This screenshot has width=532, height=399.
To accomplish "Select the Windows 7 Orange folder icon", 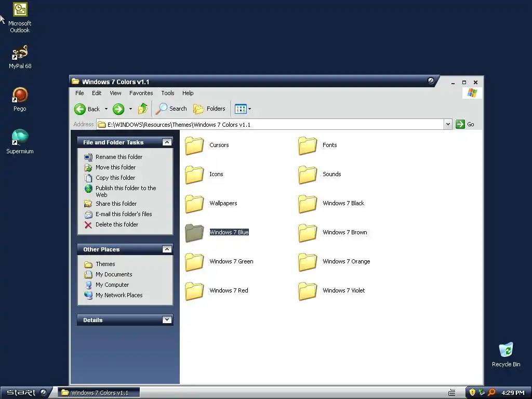I will tap(308, 262).
